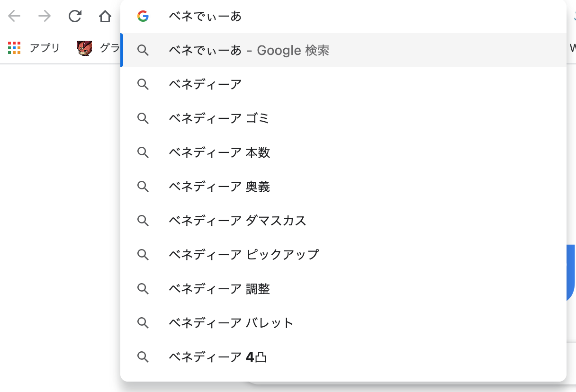Click the ベネディーア 調整 suggestion
Image resolution: width=576 pixels, height=392 pixels.
tap(219, 289)
